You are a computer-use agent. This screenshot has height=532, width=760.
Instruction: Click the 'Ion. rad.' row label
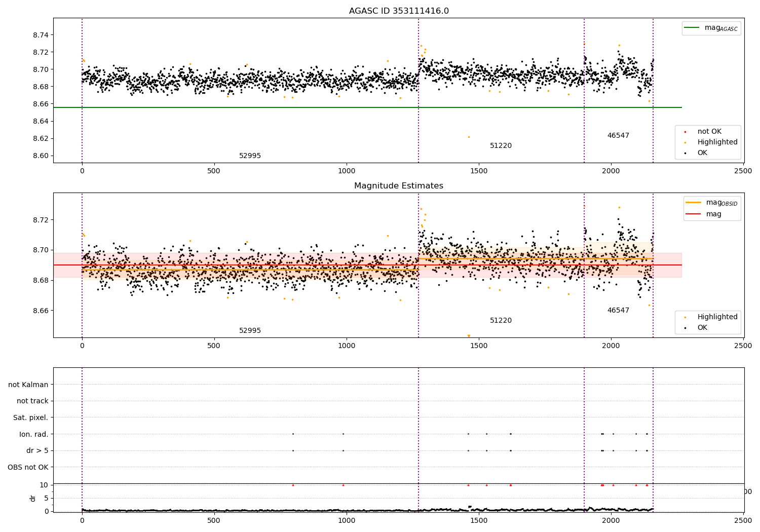click(x=34, y=434)
